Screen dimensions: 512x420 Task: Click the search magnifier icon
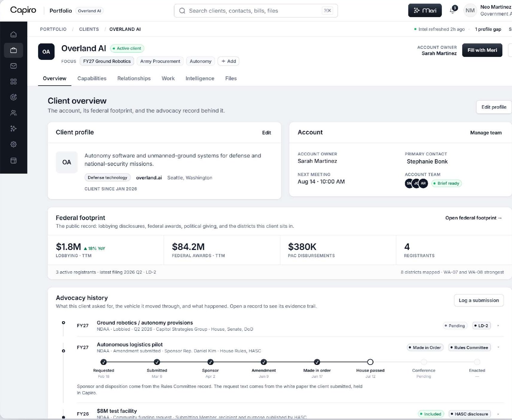182,11
